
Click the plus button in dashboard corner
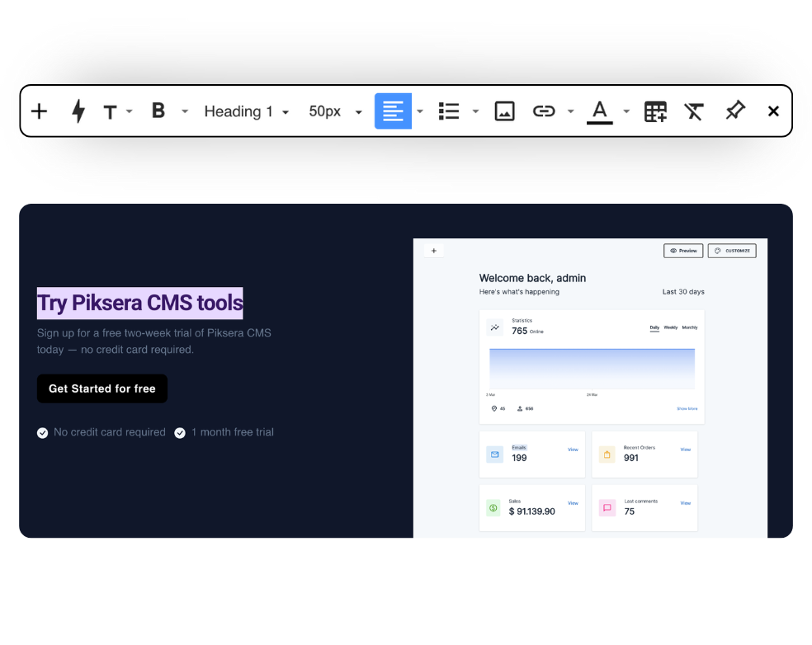[x=434, y=251]
